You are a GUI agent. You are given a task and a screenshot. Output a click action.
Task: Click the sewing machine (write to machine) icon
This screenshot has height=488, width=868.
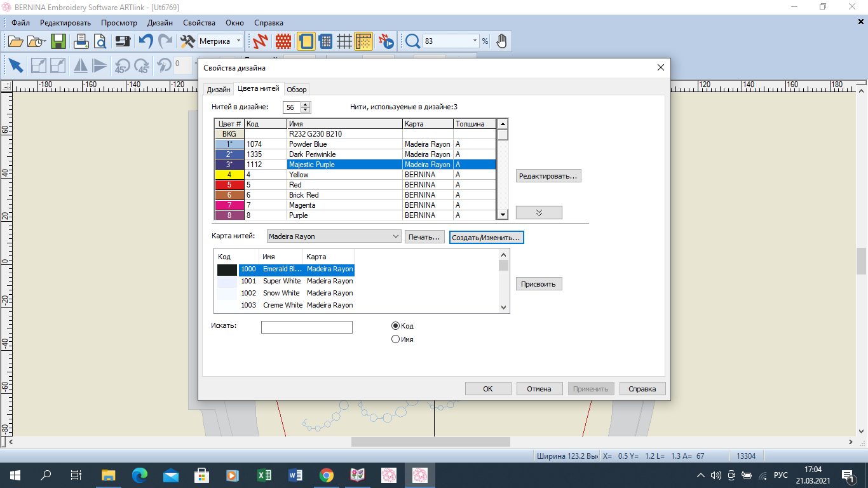[x=123, y=42]
